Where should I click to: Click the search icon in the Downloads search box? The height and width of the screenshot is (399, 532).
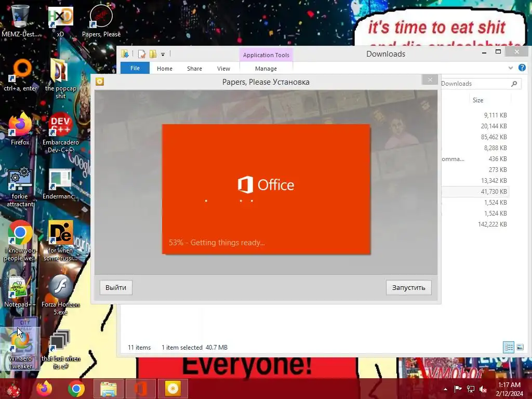click(514, 84)
